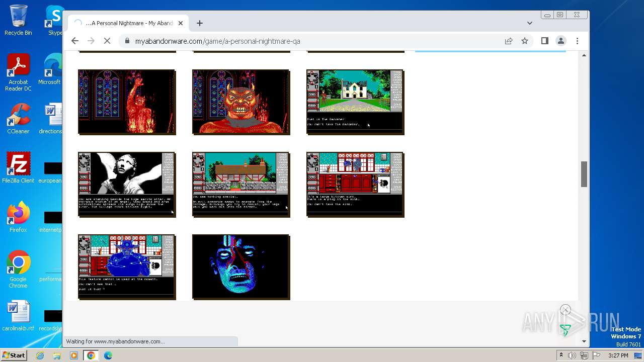The width and height of the screenshot is (644, 362).
Task: Open the angel statue screenshot
Action: [127, 185]
